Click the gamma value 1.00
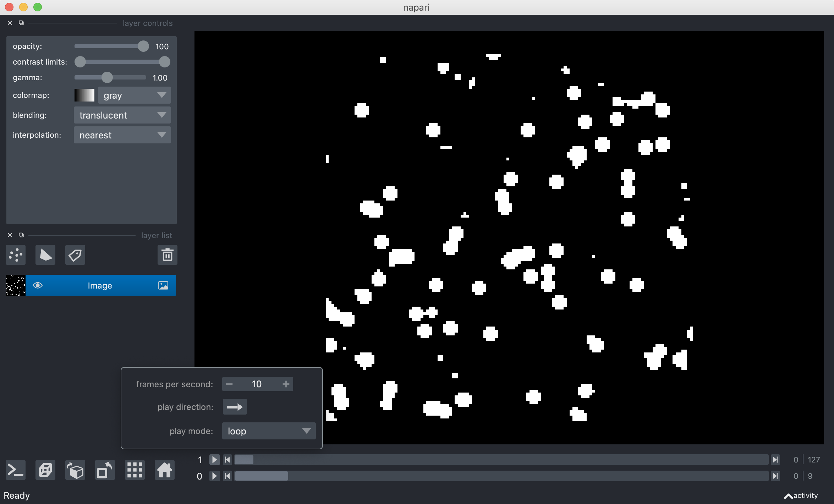Image resolution: width=834 pixels, height=504 pixels. [160, 78]
